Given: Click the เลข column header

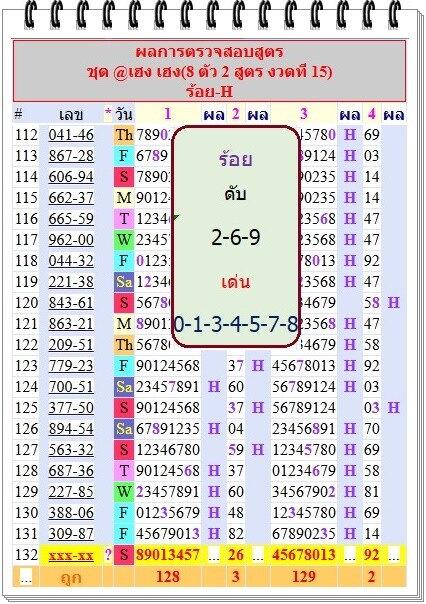Looking at the screenshot, I should [71, 114].
